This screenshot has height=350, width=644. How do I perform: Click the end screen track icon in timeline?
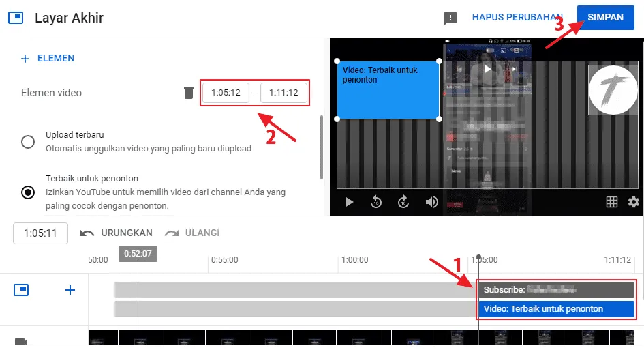(x=21, y=290)
